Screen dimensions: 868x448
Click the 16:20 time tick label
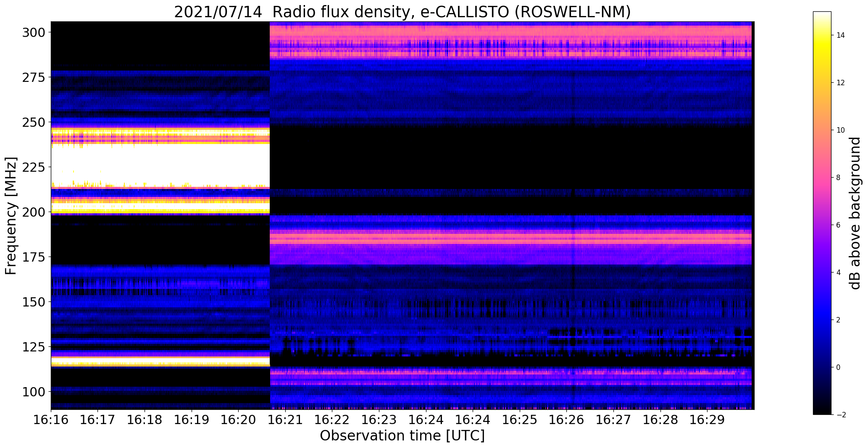239,420
